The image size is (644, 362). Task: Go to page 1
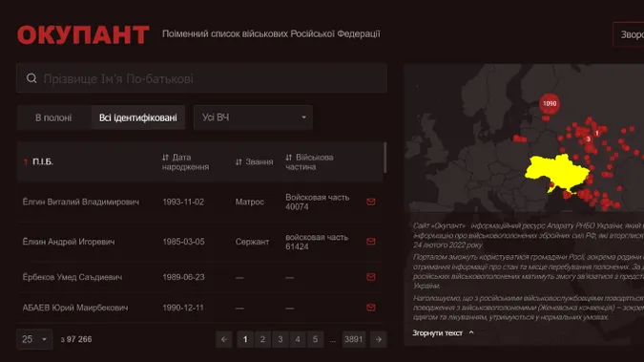point(245,339)
